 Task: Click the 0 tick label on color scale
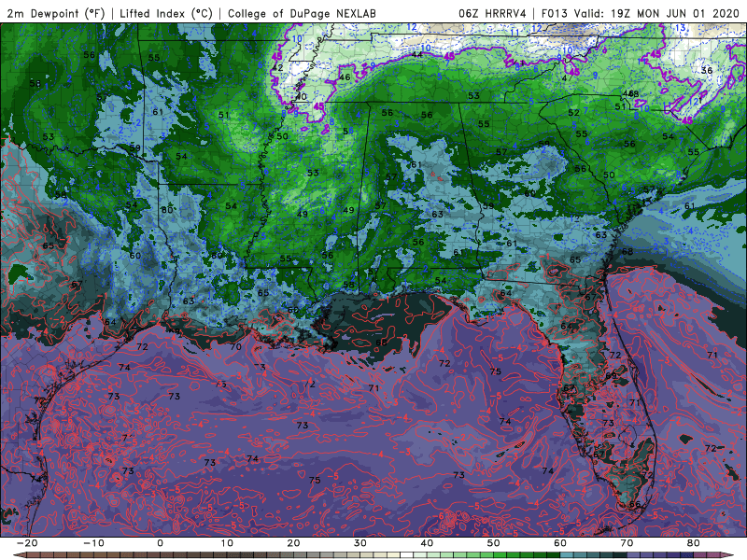coord(160,543)
